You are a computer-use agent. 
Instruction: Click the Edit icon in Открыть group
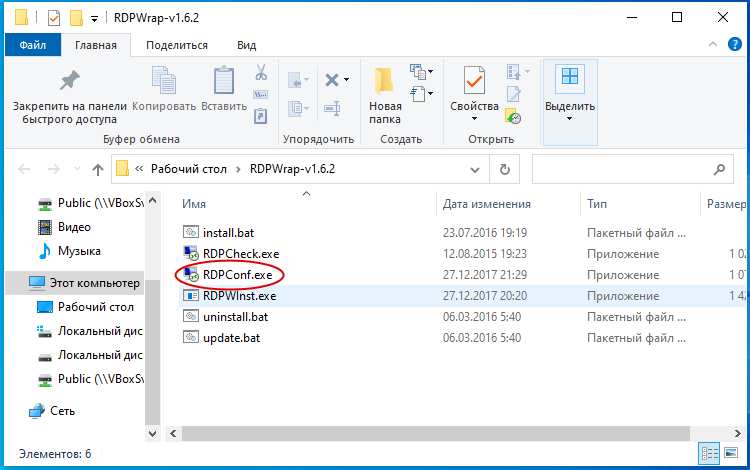coord(514,94)
